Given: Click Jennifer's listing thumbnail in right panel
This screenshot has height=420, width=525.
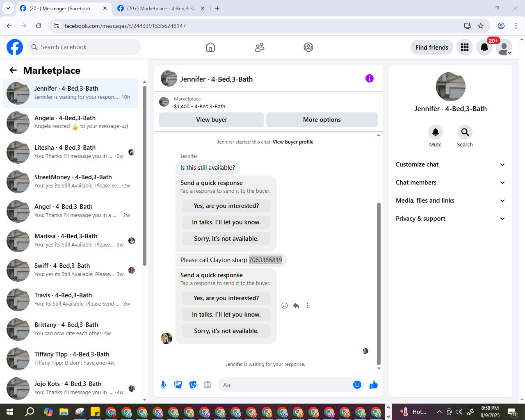Looking at the screenshot, I should tap(451, 87).
